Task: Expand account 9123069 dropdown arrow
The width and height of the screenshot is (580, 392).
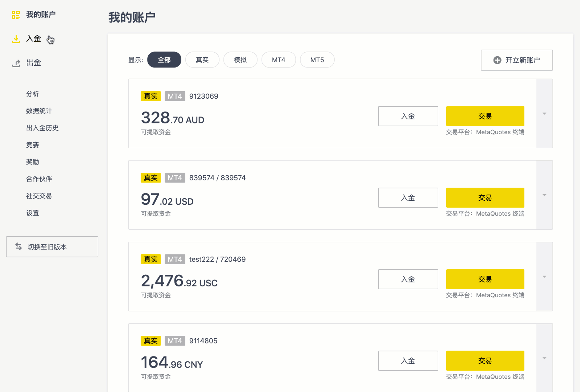Action: click(544, 114)
